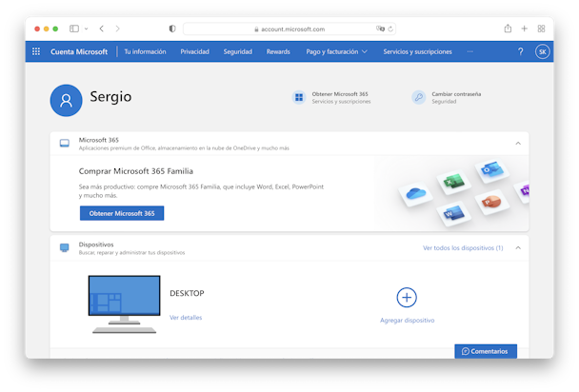Screen dimensions: 579x392
Task: Open a new tab with plus icon
Action: 524,29
